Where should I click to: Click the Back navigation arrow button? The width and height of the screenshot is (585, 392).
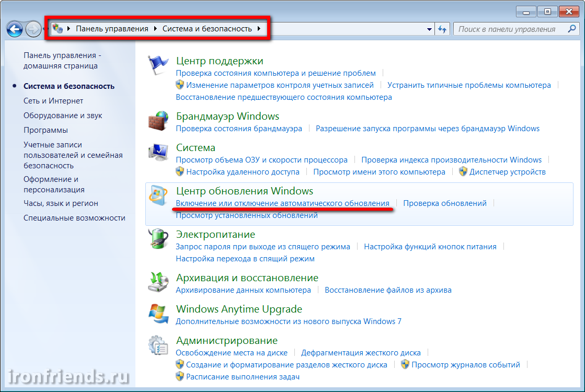point(15,29)
